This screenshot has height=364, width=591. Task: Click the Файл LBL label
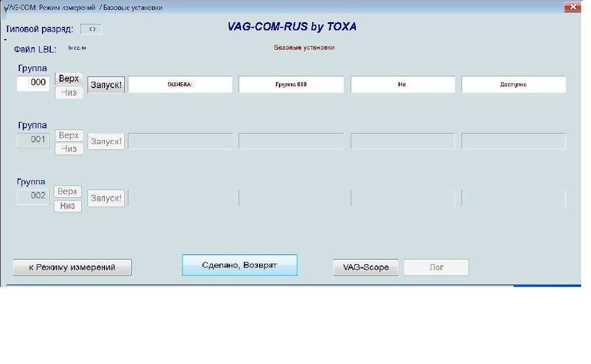coord(35,50)
